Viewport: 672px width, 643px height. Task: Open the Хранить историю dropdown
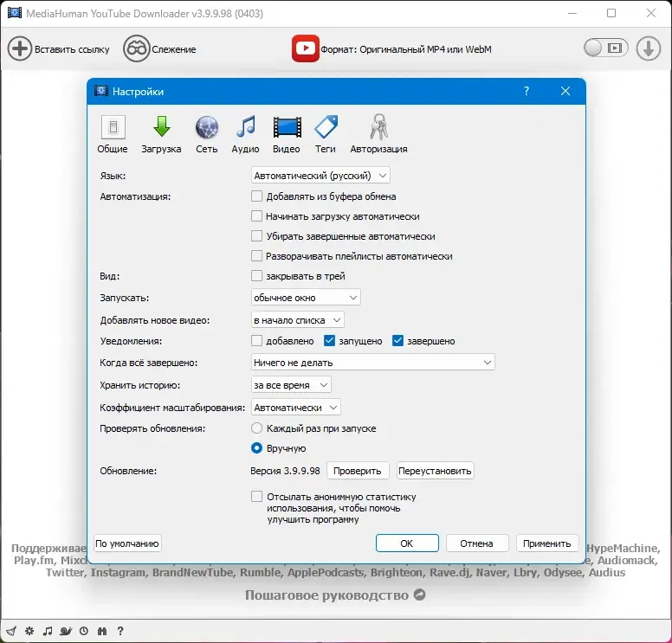point(291,385)
